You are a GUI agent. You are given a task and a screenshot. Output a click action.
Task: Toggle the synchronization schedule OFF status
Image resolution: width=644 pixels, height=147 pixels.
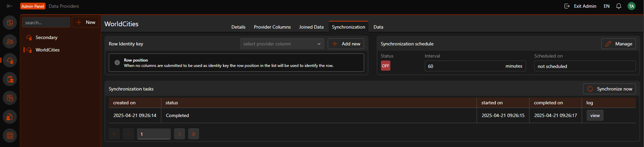386,66
